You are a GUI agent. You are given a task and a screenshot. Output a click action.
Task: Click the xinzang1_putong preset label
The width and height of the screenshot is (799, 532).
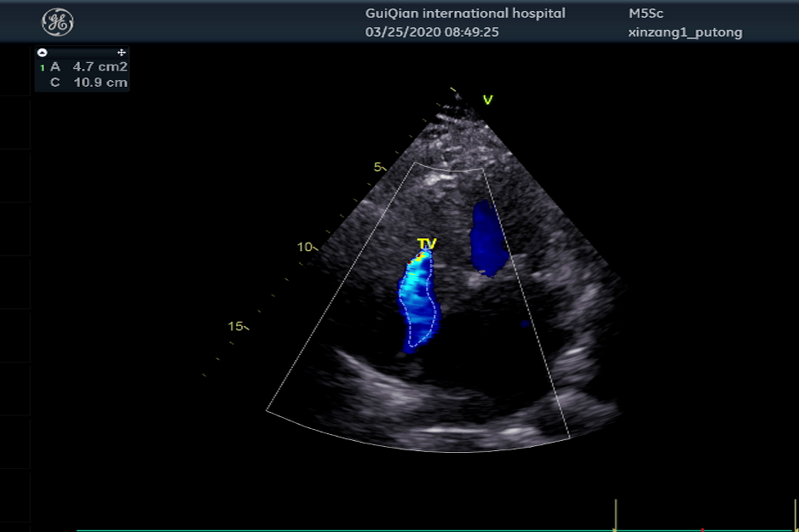[x=685, y=32]
